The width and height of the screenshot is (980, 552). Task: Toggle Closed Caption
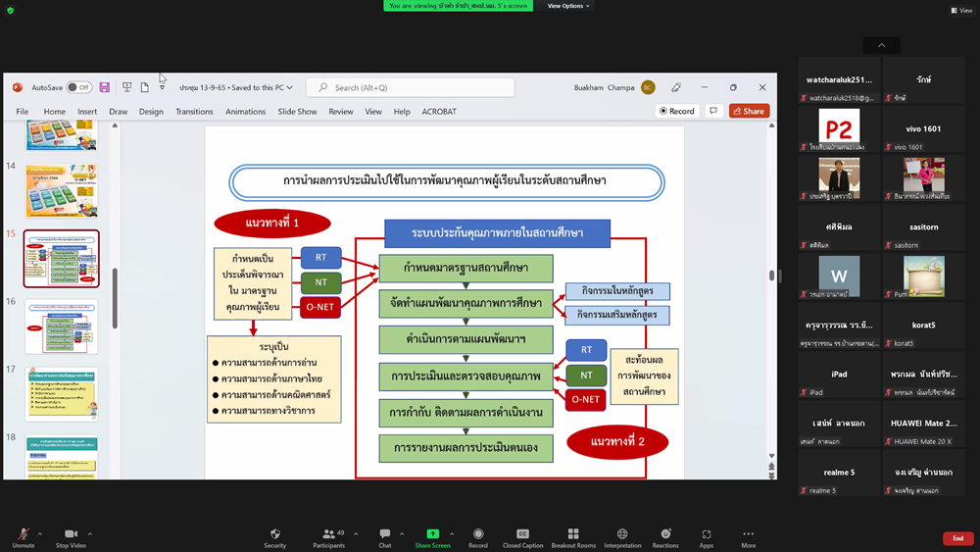[522, 537]
